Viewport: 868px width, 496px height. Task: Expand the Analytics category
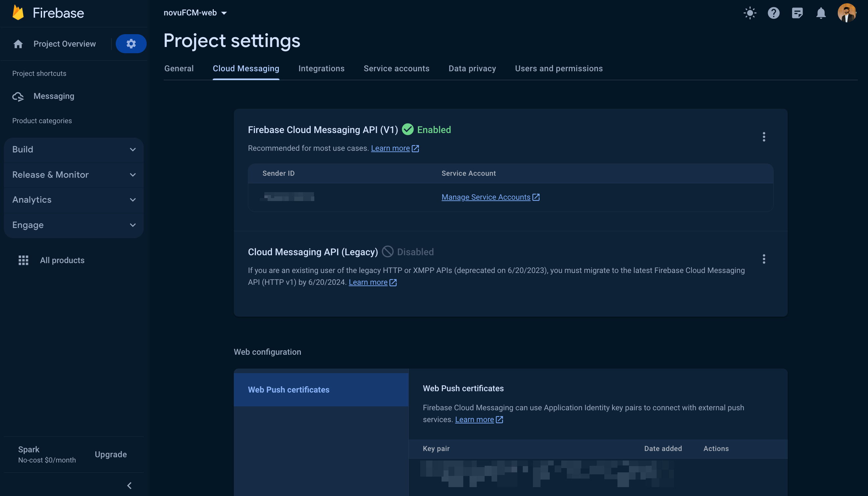point(74,200)
